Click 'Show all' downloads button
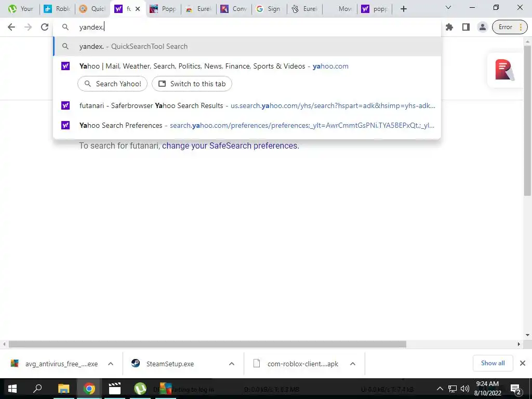Image resolution: width=532 pixels, height=399 pixels. tap(493, 363)
